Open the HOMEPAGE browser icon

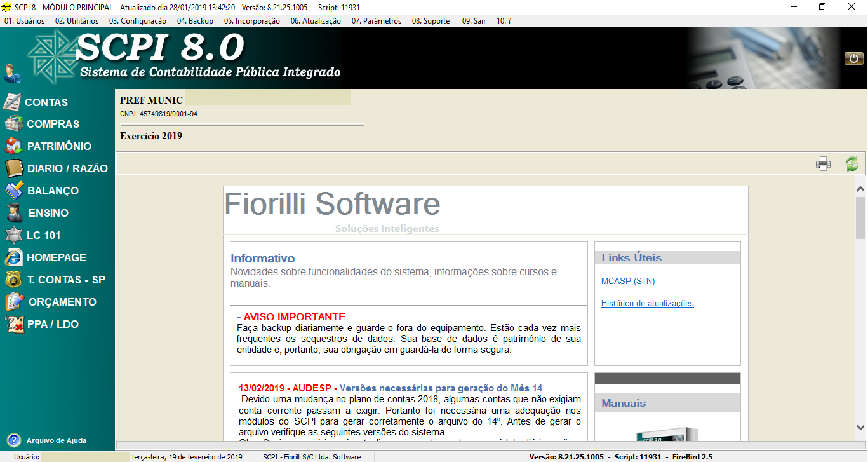coord(13,257)
